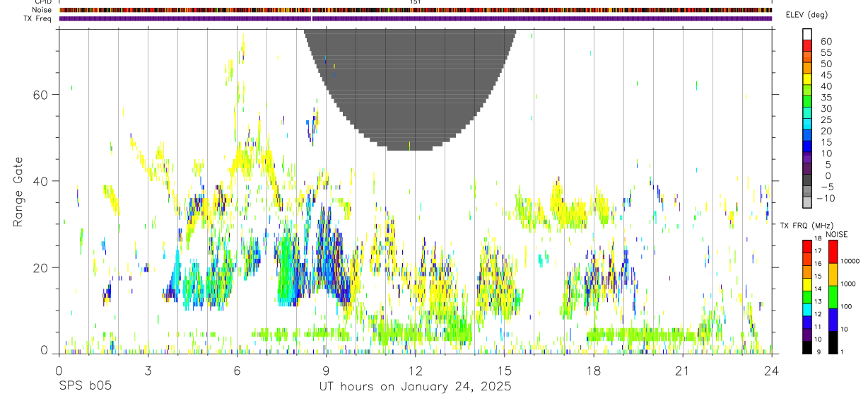This screenshot has width=868, height=401.
Task: Pick the green swatch on NOISE colorbar
Action: coord(832,297)
